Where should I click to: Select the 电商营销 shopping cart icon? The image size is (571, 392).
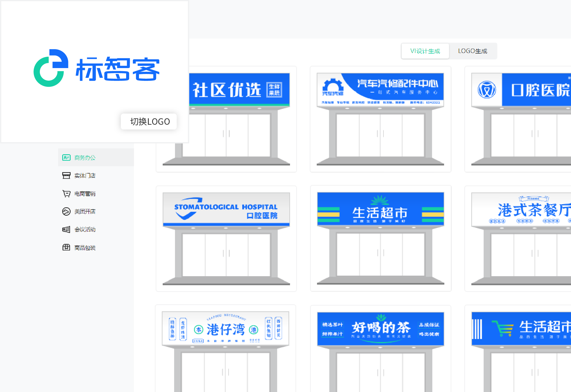tap(66, 193)
